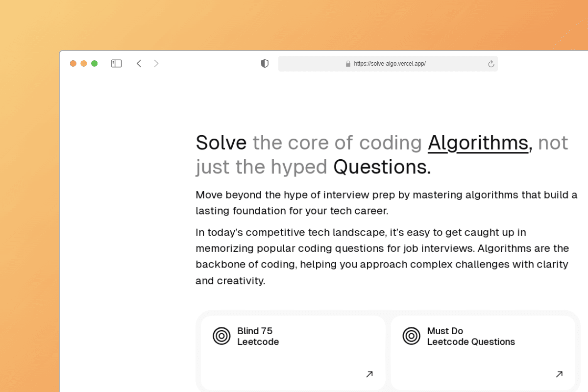Click the target icon beside Must Do
This screenshot has height=392, width=588.
pos(412,336)
